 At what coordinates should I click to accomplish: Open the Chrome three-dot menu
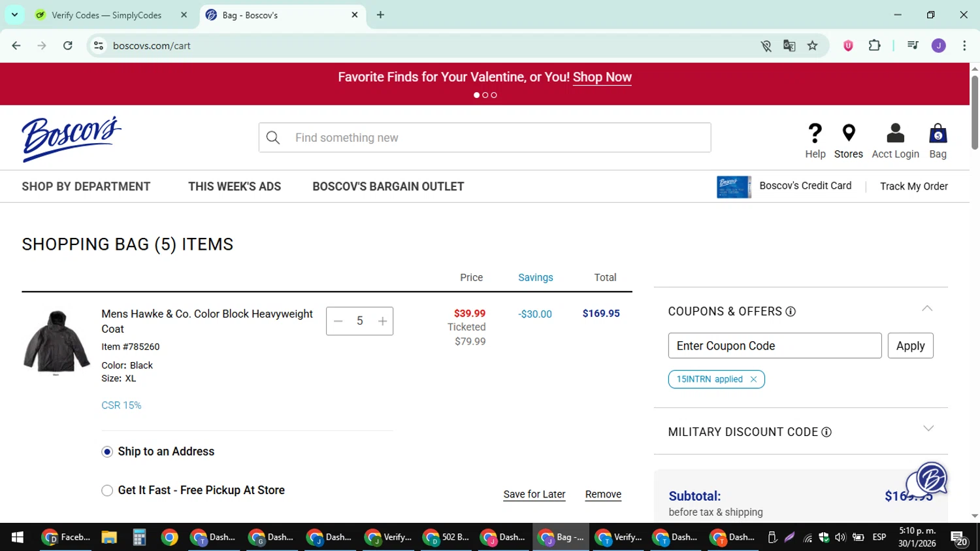tap(964, 46)
